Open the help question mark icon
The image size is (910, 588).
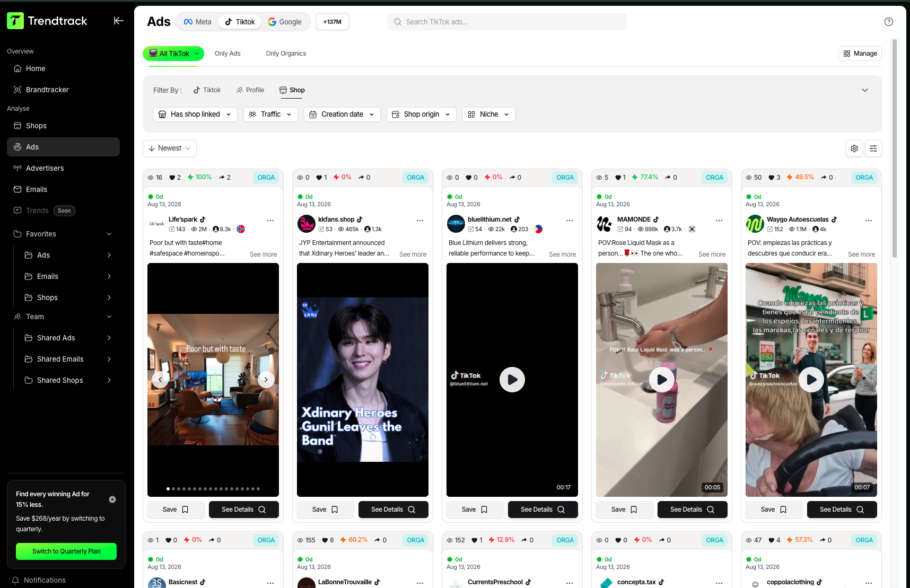pyautogui.click(x=889, y=22)
